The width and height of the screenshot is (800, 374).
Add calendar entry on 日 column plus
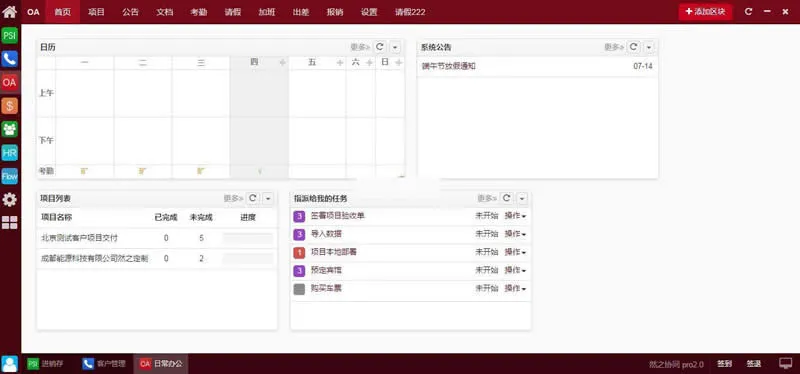coord(398,63)
